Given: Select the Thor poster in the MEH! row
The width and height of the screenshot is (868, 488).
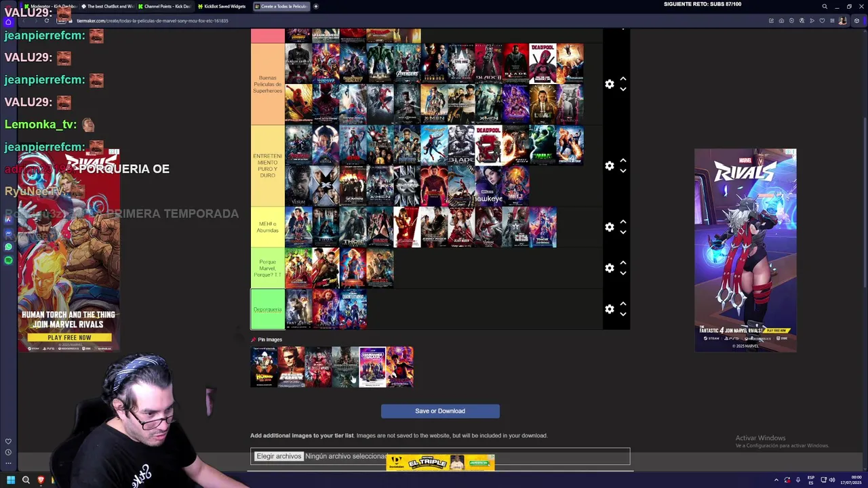Looking at the screenshot, I should [353, 227].
